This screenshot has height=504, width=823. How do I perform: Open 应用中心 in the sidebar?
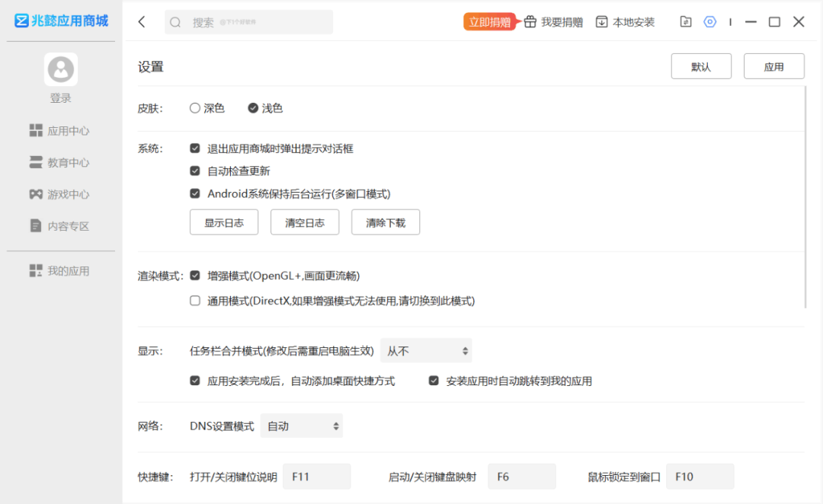pyautogui.click(x=59, y=131)
